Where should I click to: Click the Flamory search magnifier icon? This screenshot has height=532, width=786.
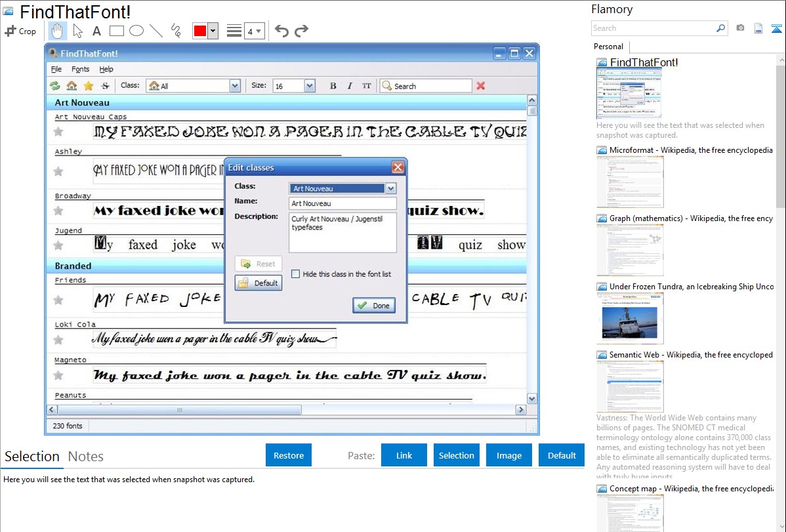[x=720, y=28]
